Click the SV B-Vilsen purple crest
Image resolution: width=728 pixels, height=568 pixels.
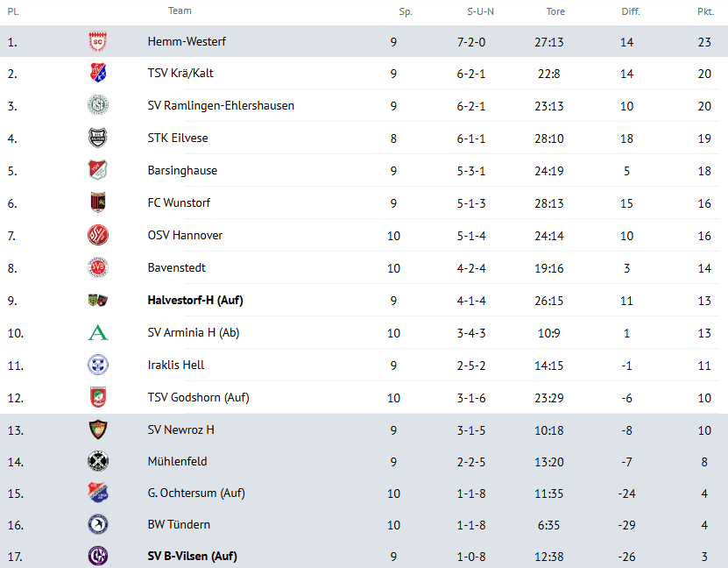pos(97,557)
